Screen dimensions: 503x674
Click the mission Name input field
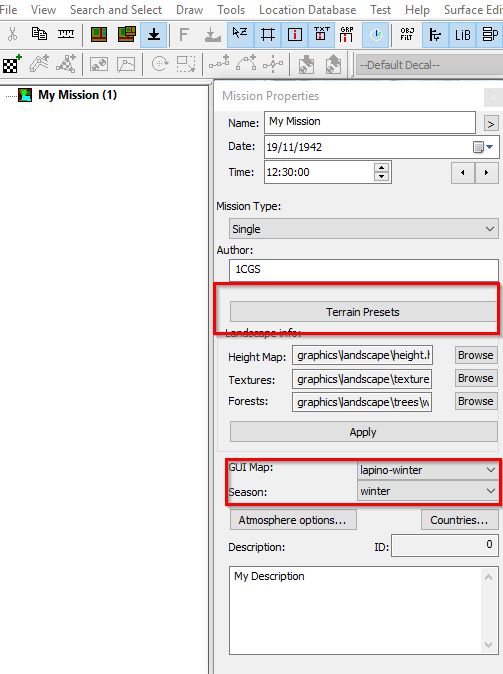(370, 122)
